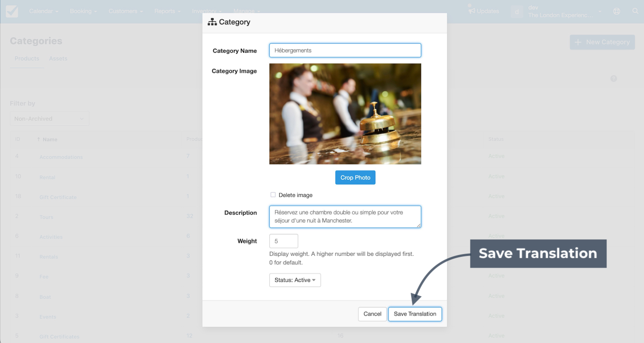Click the product count 7 for Accommodations
Image resolution: width=644 pixels, height=343 pixels.
click(x=188, y=156)
